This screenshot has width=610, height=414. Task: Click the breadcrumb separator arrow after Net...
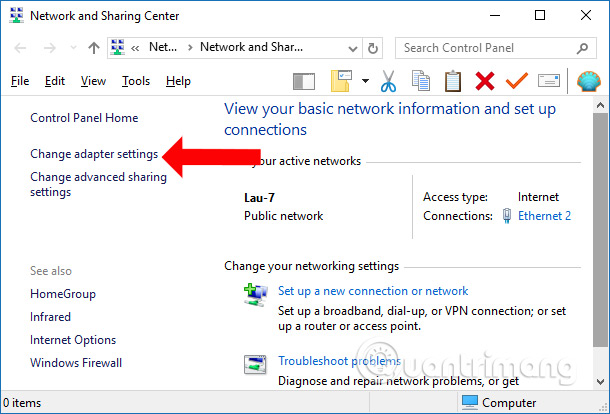pos(190,48)
